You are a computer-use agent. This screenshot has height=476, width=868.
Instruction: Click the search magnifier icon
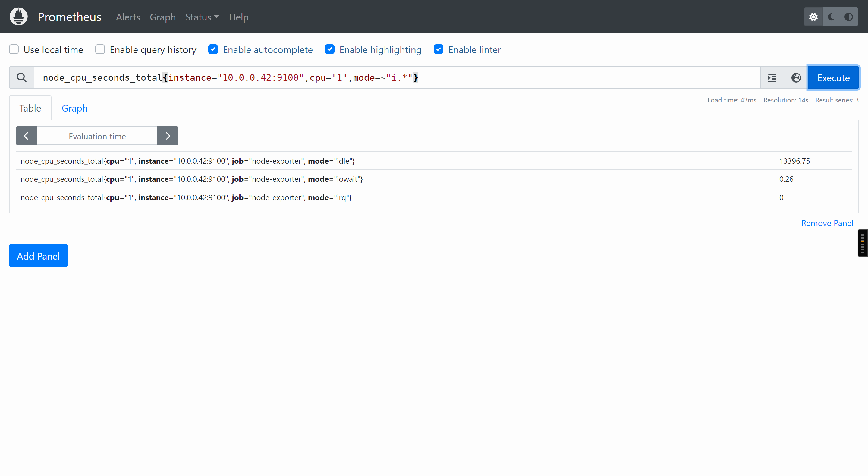tap(22, 78)
